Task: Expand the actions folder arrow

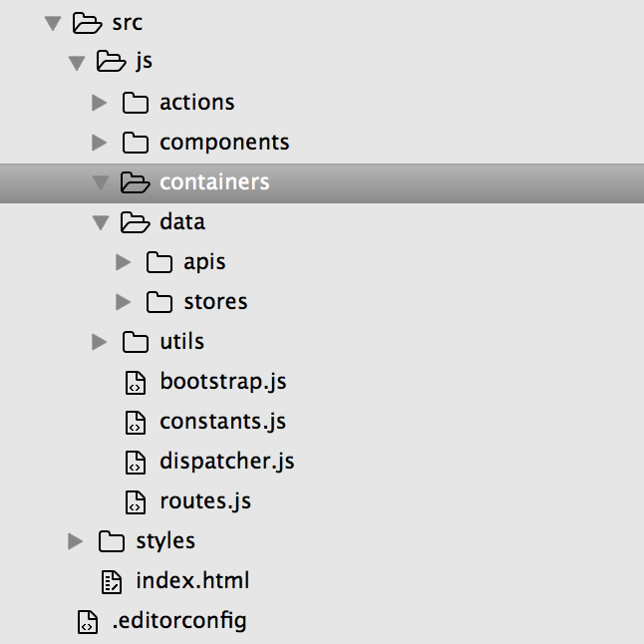Action: (99, 103)
